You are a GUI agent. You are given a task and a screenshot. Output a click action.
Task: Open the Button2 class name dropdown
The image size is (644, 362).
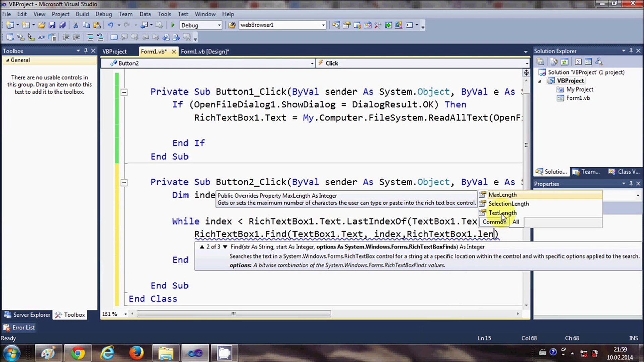click(312, 63)
